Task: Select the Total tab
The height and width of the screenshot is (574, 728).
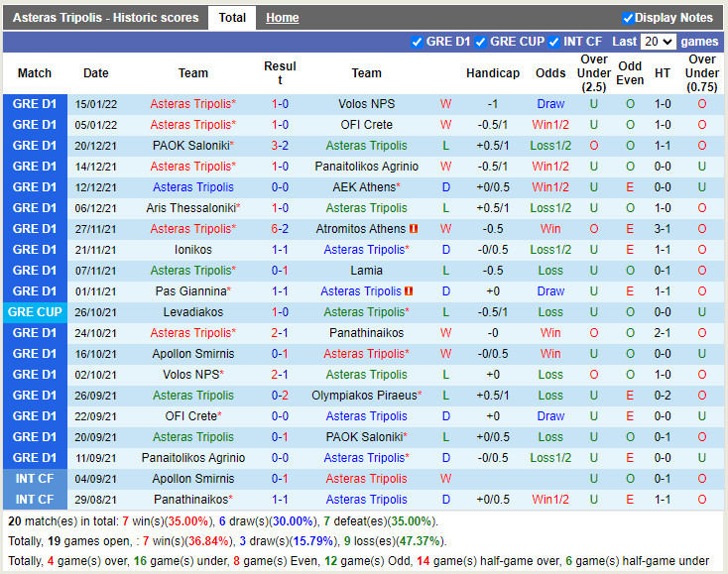Action: [x=232, y=18]
